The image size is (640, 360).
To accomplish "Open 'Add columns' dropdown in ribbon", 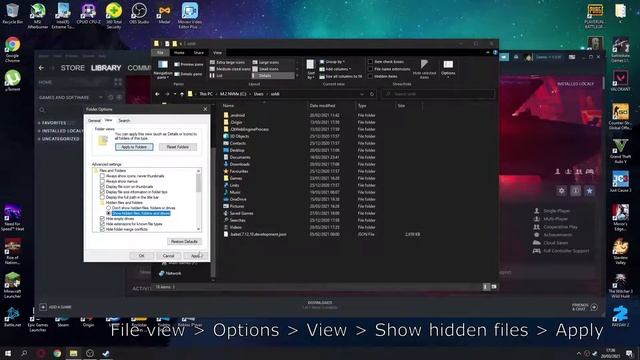I will pyautogui.click(x=335, y=69).
